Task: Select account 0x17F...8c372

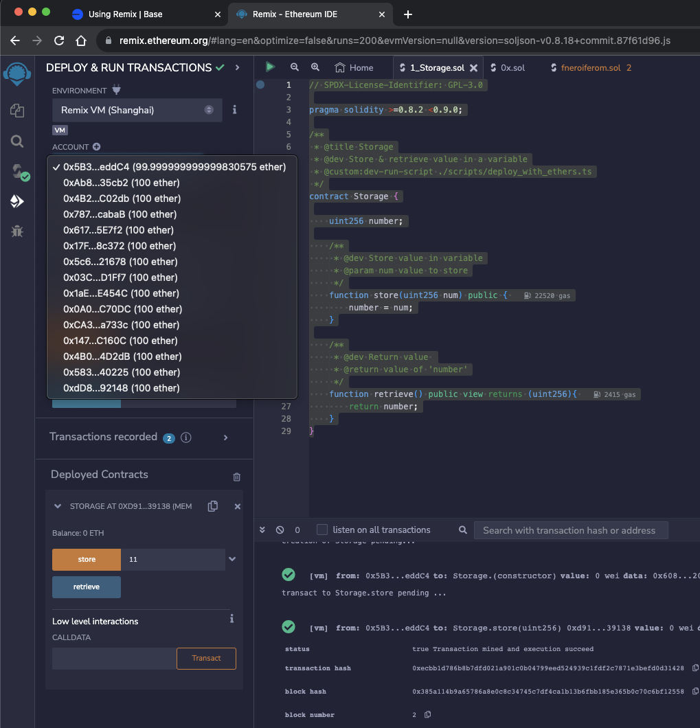Action: point(172,246)
